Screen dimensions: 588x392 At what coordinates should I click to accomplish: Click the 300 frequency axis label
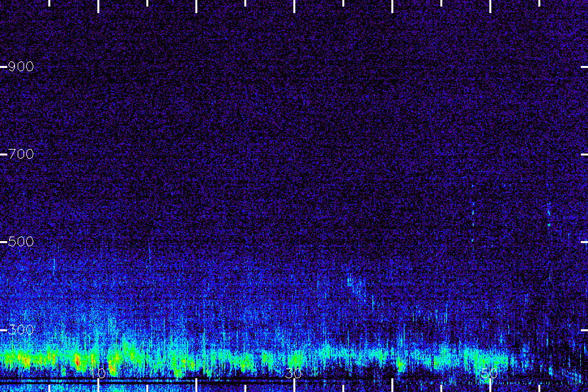tap(21, 330)
